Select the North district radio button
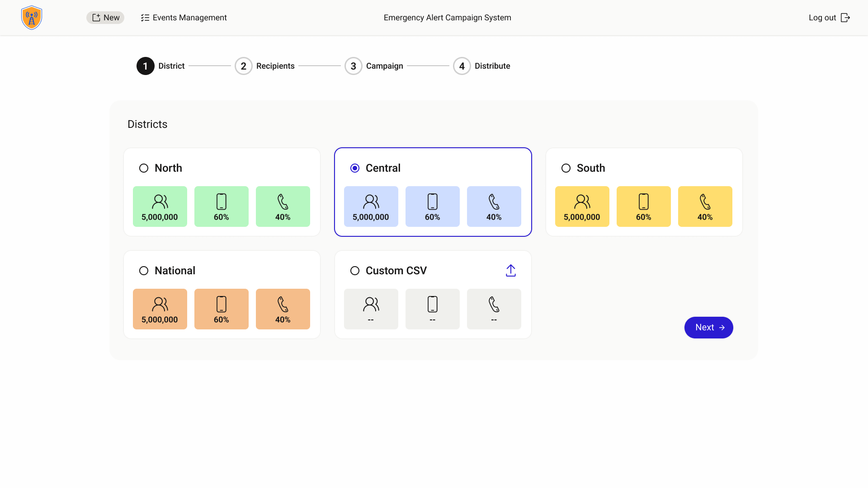The width and height of the screenshot is (868, 488). coord(143,168)
